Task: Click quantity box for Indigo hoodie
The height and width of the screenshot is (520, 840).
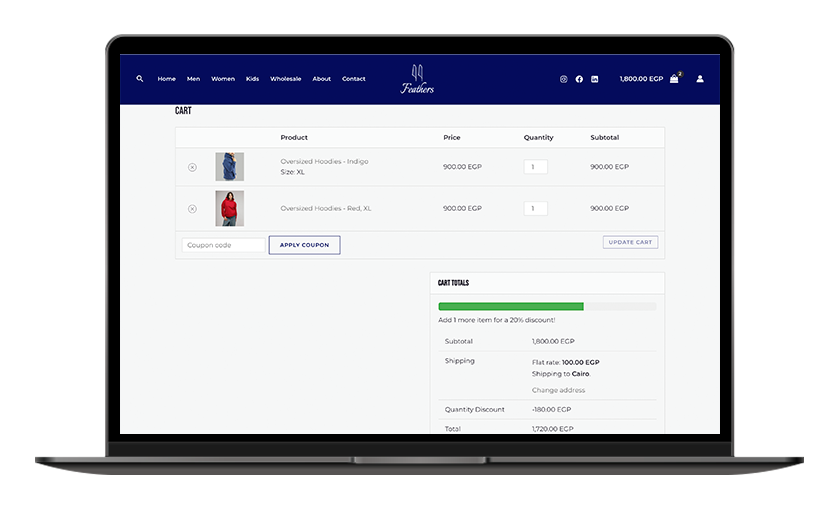Action: 535,167
